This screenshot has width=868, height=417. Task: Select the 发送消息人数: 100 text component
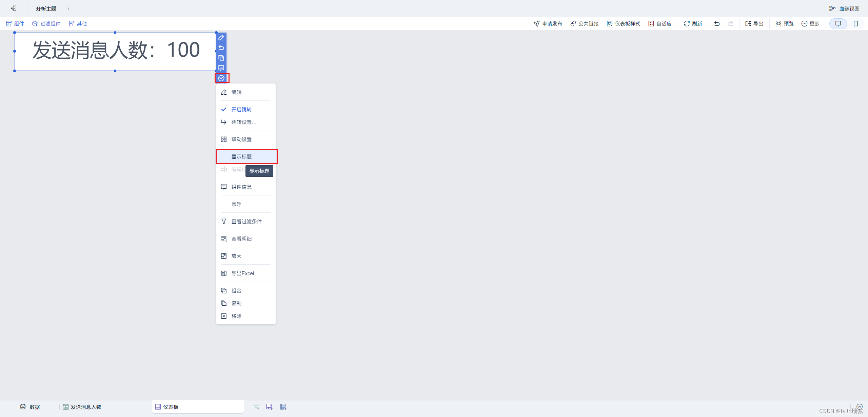115,52
